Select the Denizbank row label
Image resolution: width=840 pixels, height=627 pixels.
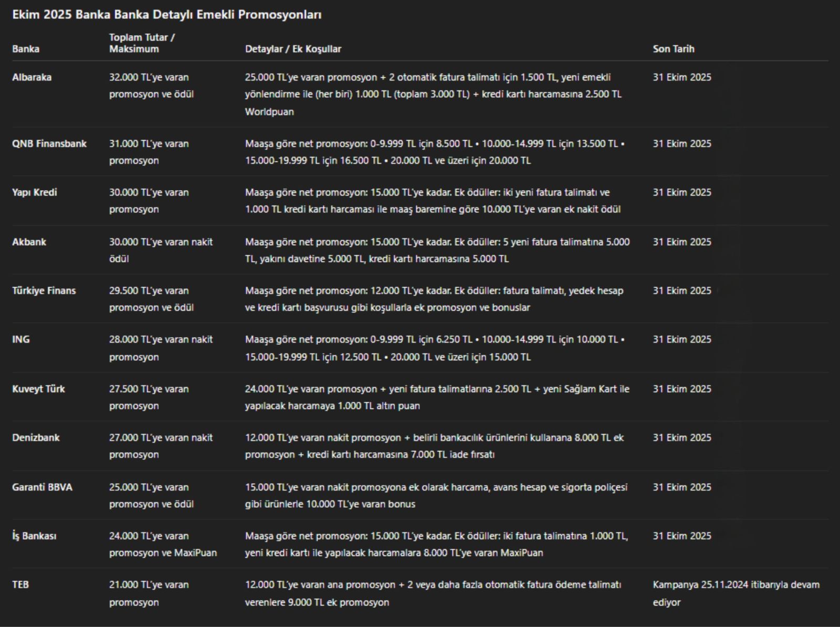coord(36,437)
